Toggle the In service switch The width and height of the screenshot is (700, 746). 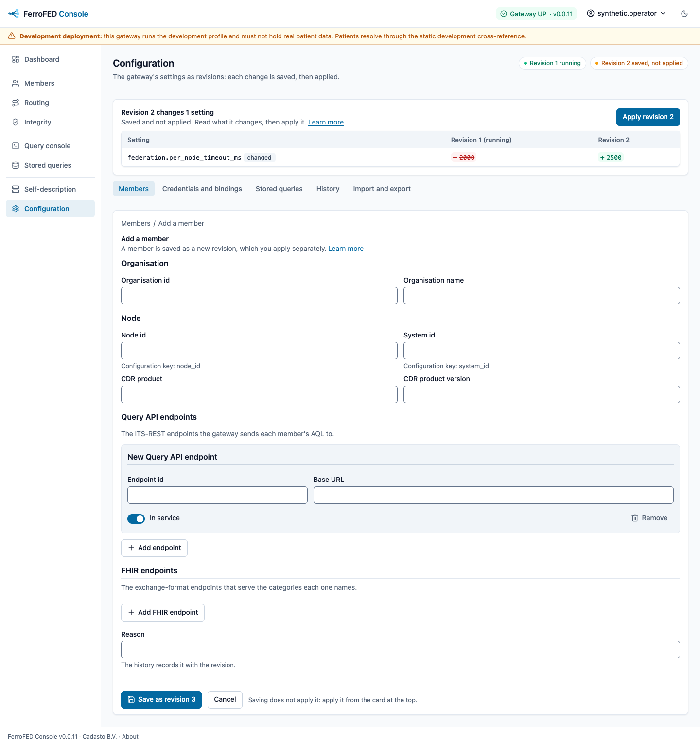pyautogui.click(x=136, y=518)
